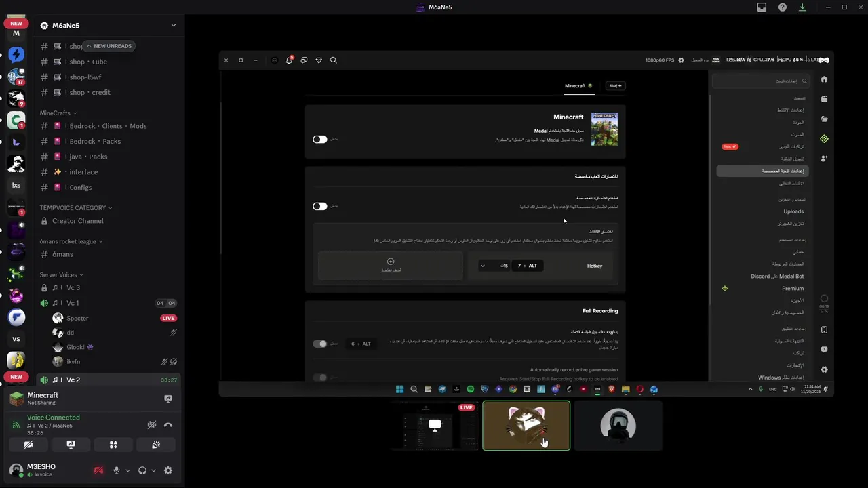
Task: Open the Medal Home icon in right rail
Action: tap(824, 79)
